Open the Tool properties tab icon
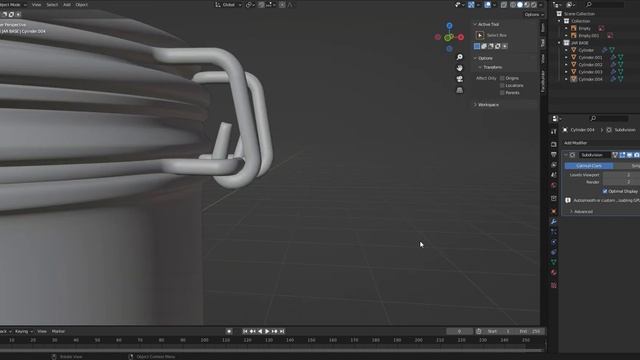The image size is (640, 360). click(553, 132)
